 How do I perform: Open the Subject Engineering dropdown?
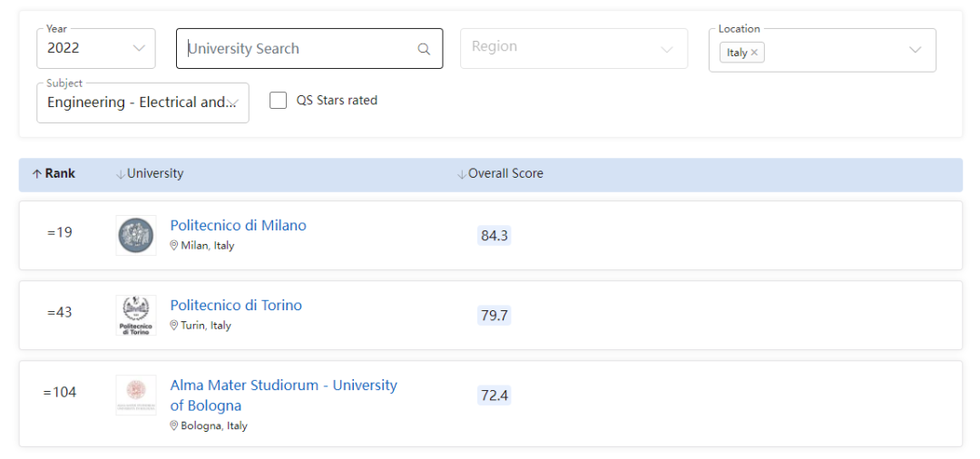(x=143, y=103)
